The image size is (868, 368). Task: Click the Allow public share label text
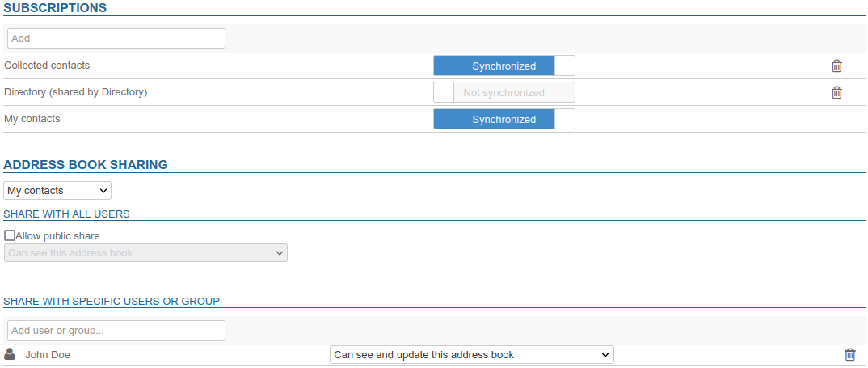(x=57, y=235)
